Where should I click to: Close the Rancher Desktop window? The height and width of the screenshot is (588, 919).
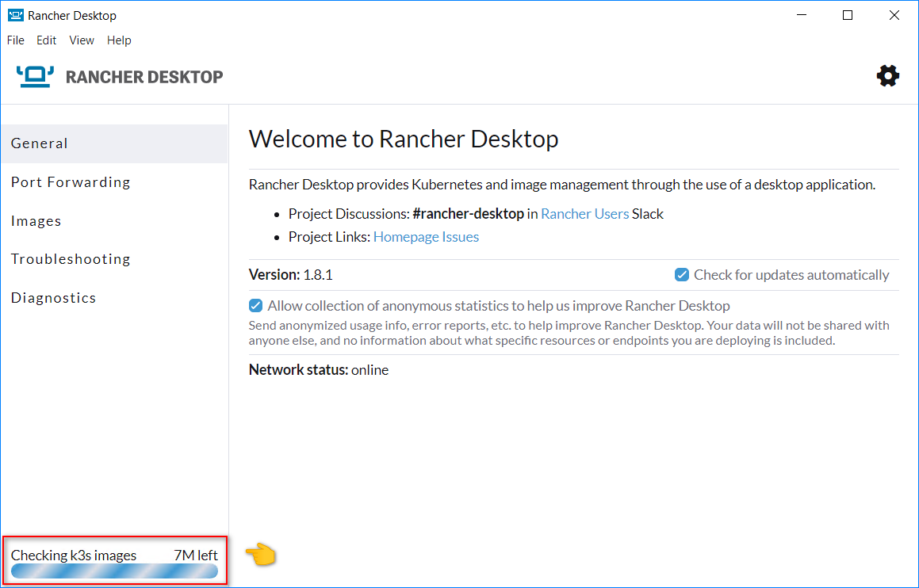[894, 15]
